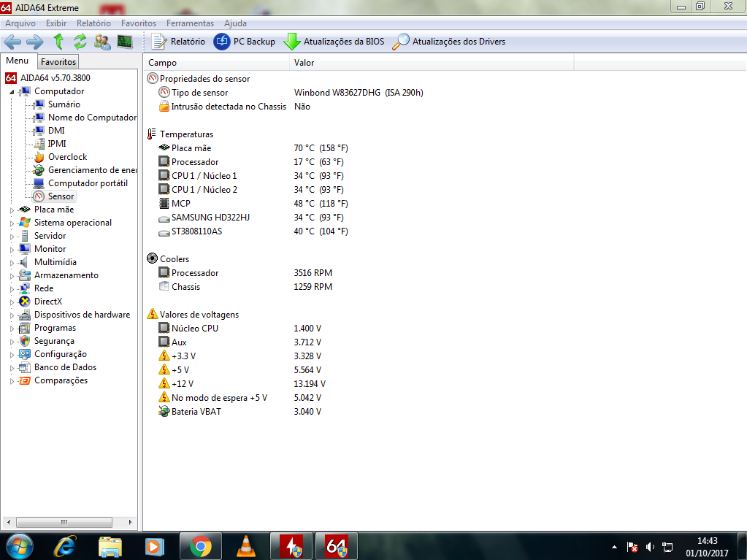This screenshot has width=747, height=560.
Task: Select IPMI in the tree
Action: coord(57,144)
